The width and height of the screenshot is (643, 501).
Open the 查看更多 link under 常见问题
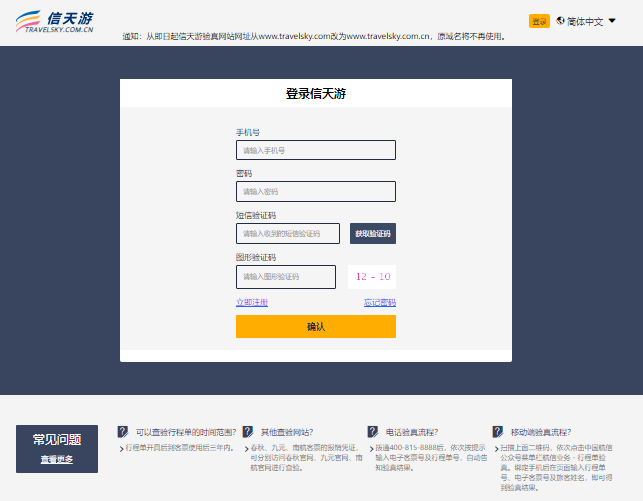[57, 459]
